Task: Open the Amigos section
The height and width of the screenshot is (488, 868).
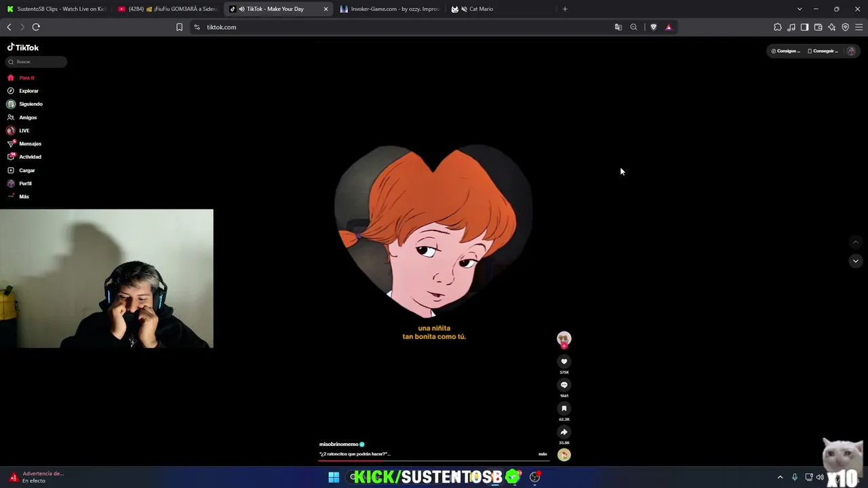Action: click(22, 117)
